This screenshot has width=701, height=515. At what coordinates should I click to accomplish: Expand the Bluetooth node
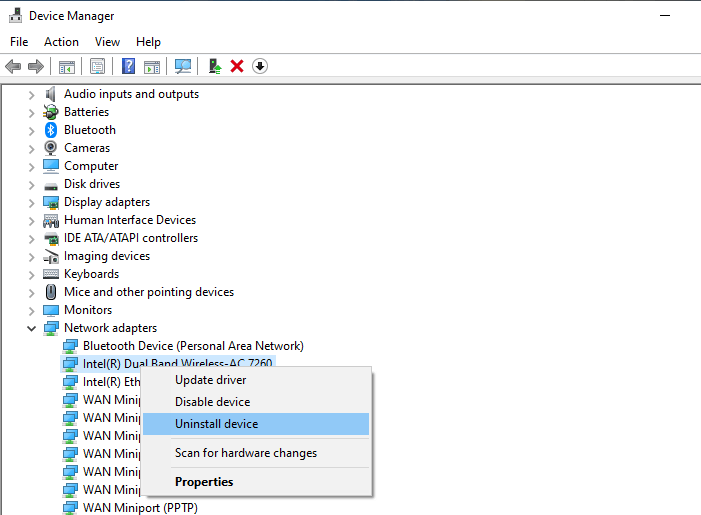31,131
